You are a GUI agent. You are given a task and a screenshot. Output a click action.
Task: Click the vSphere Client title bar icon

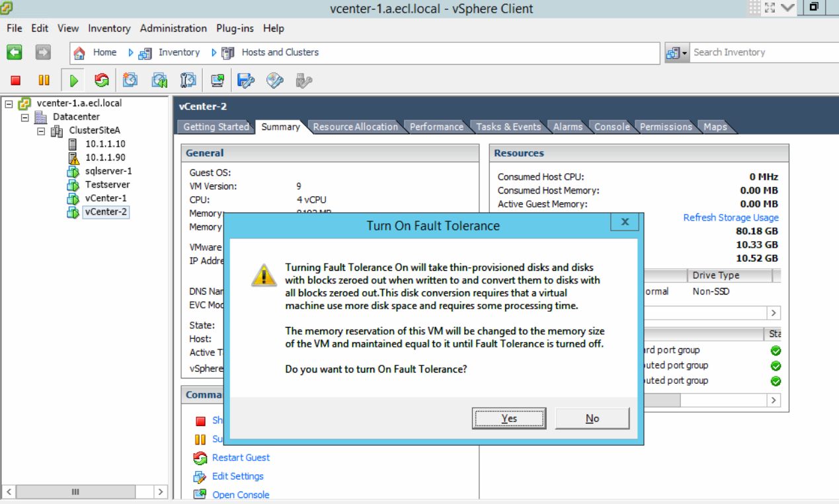(x=6, y=7)
